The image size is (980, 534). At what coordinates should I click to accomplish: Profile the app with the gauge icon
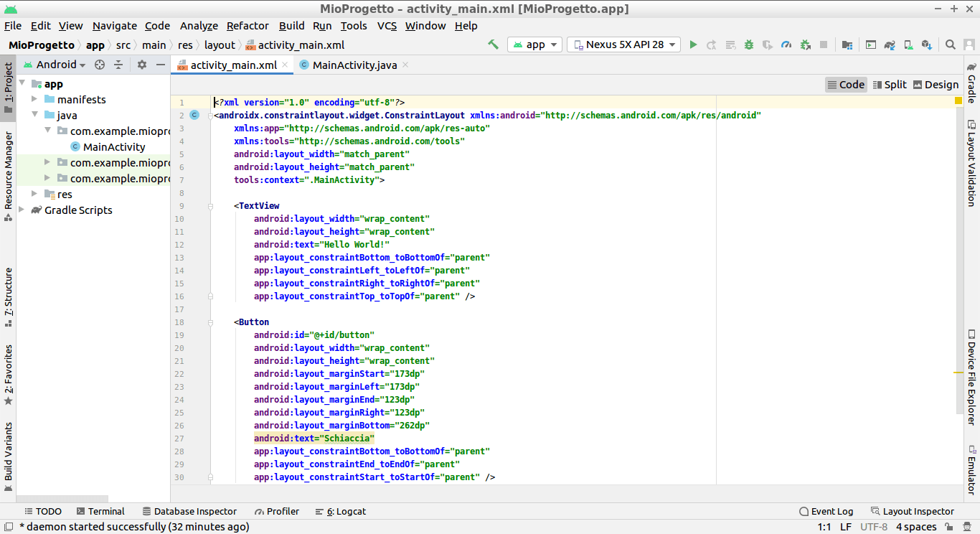[786, 44]
